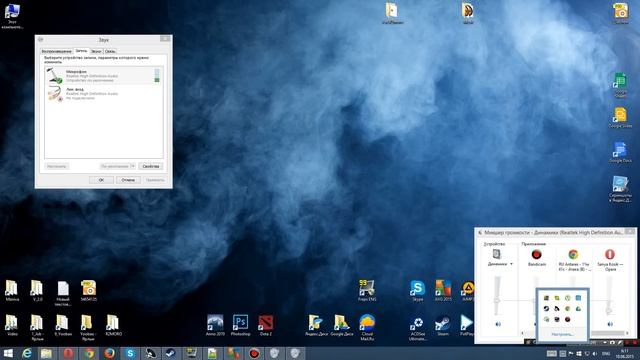Screen dimensions: 640x360
Task: Click Cancel in the Sound dialog
Action: click(128, 180)
